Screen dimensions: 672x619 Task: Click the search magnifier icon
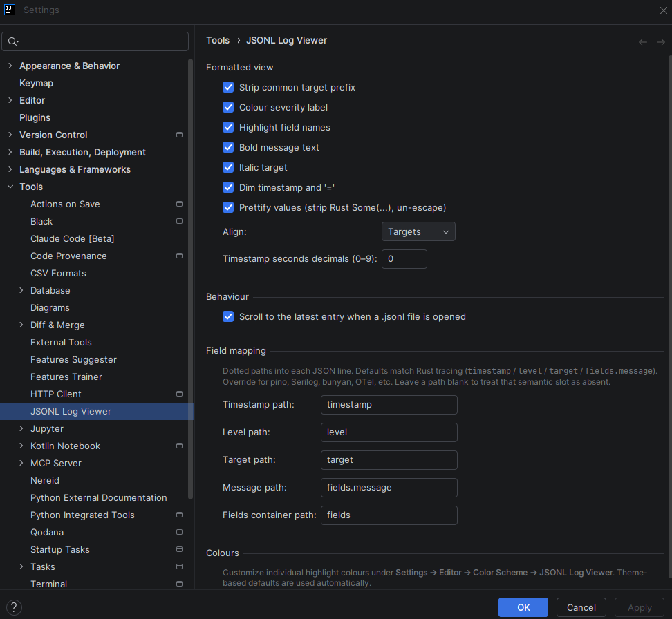pos(13,41)
